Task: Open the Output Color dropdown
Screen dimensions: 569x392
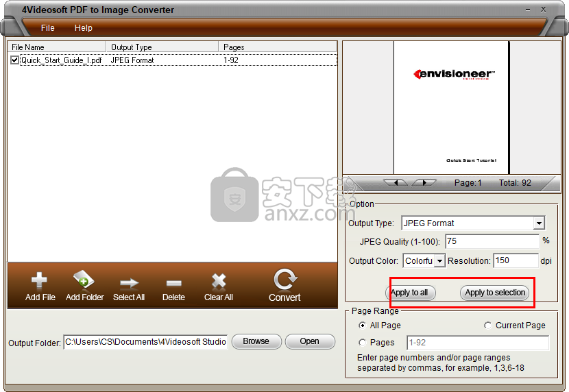Action: pyautogui.click(x=439, y=261)
